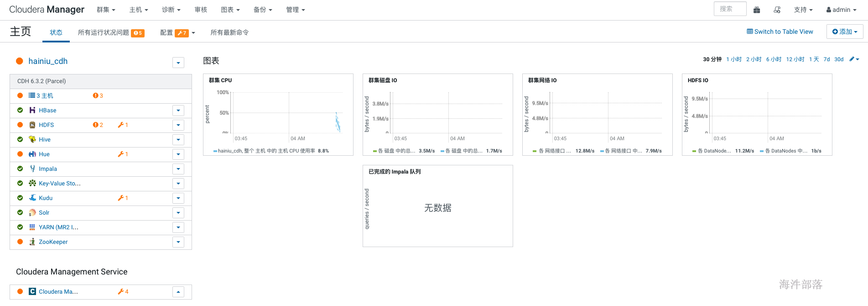The width and height of the screenshot is (868, 306).
Task: Click the YARN service icon
Action: click(32, 227)
